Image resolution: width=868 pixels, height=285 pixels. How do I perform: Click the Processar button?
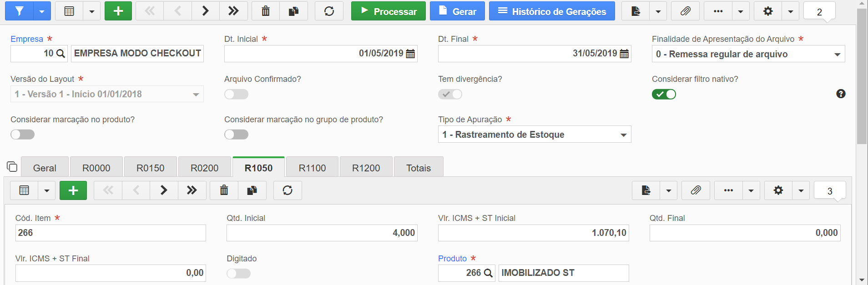[389, 11]
